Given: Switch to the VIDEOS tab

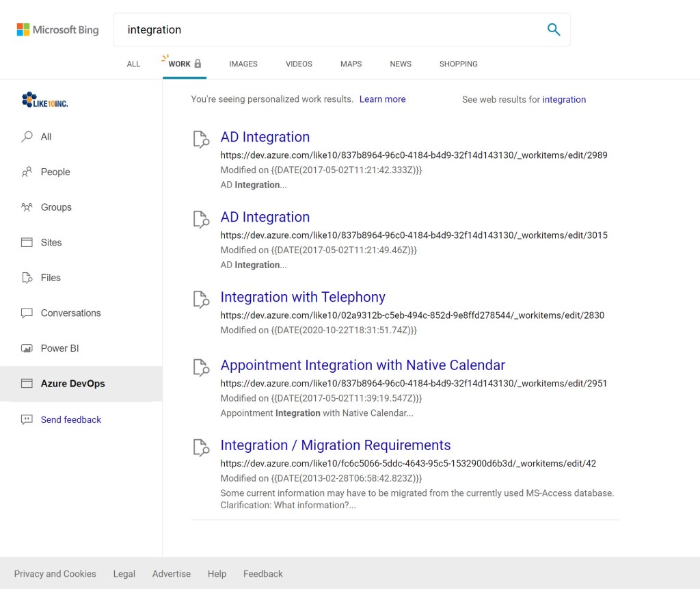Looking at the screenshot, I should pos(298,64).
